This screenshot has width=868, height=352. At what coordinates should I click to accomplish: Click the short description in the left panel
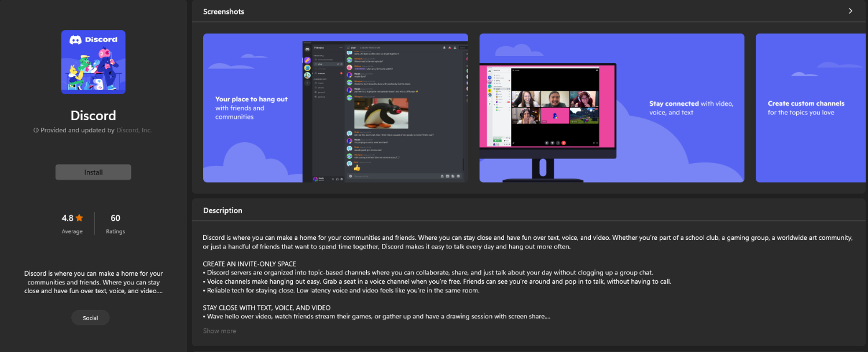click(x=94, y=282)
